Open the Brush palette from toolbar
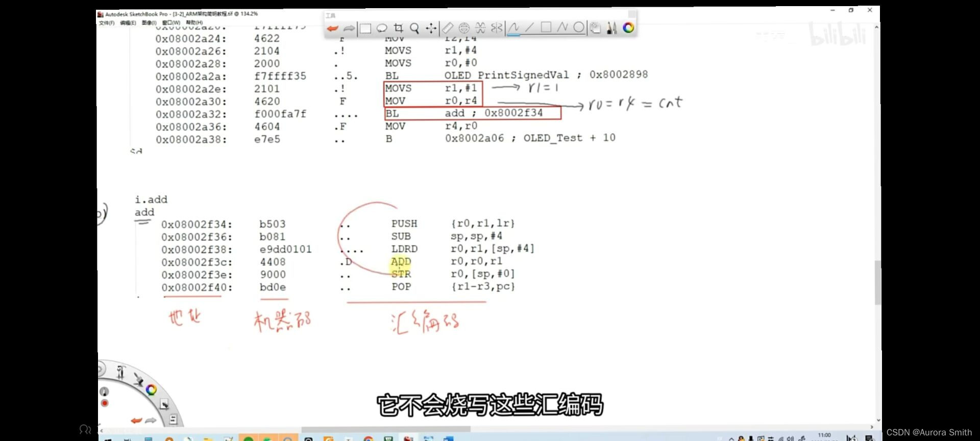Viewport: 980px width, 441px height. click(x=611, y=28)
